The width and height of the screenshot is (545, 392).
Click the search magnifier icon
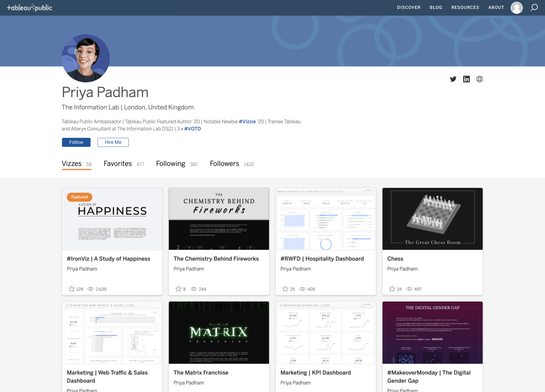click(534, 8)
